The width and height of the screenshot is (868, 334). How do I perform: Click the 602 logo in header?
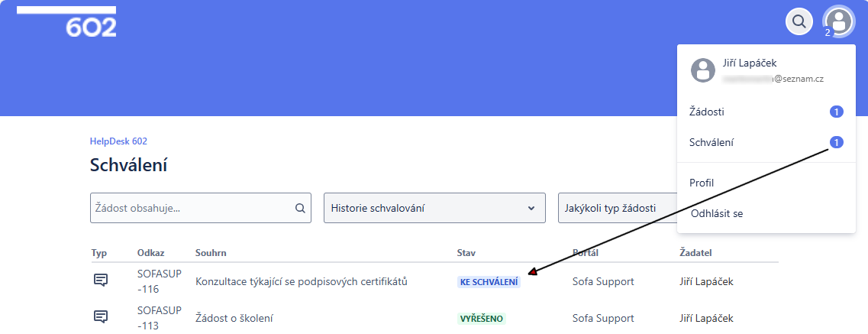(x=90, y=27)
